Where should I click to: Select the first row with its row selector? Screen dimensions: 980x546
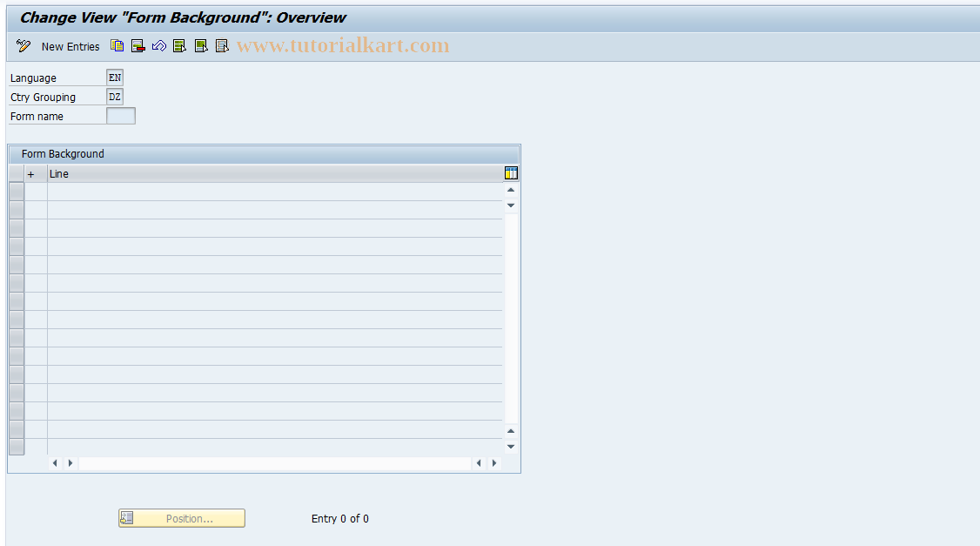point(17,192)
